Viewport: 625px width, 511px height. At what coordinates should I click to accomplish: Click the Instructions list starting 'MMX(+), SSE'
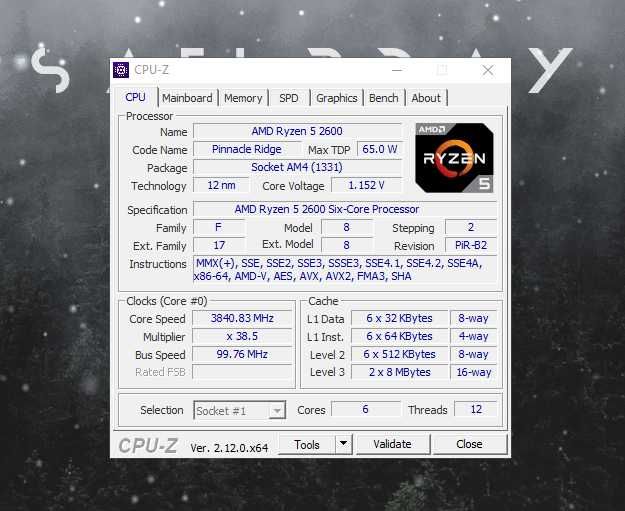[345, 270]
